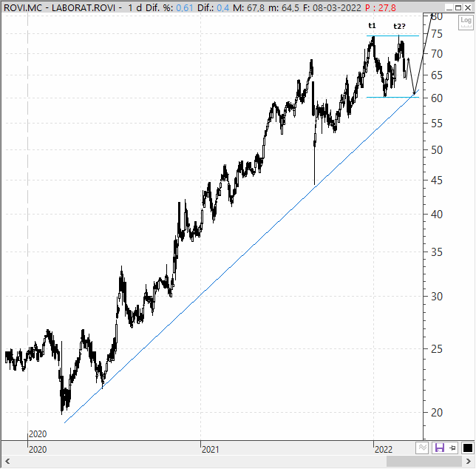The height and width of the screenshot is (469, 476).
Task: Click the 25 price axis label
Action: (x=437, y=349)
